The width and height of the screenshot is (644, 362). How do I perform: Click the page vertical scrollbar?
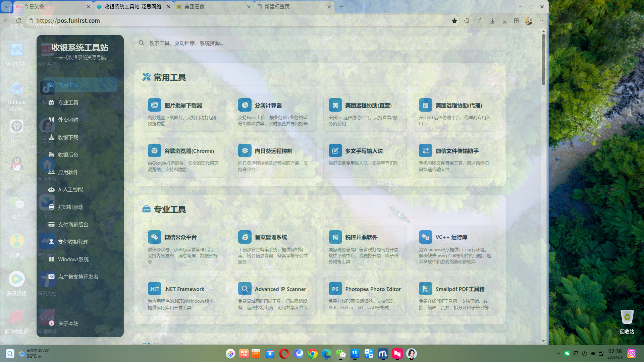point(543,60)
